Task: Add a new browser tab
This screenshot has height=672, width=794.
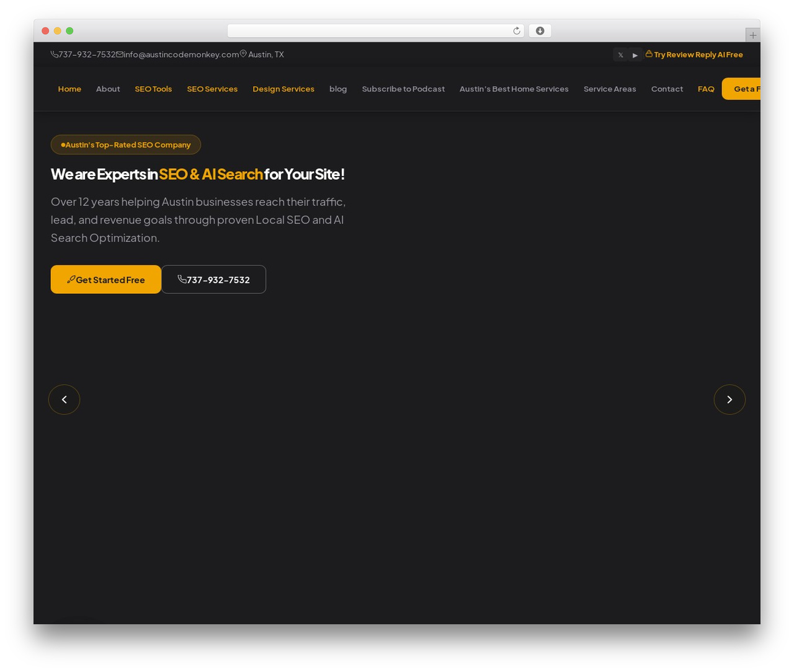Action: pyautogui.click(x=752, y=35)
